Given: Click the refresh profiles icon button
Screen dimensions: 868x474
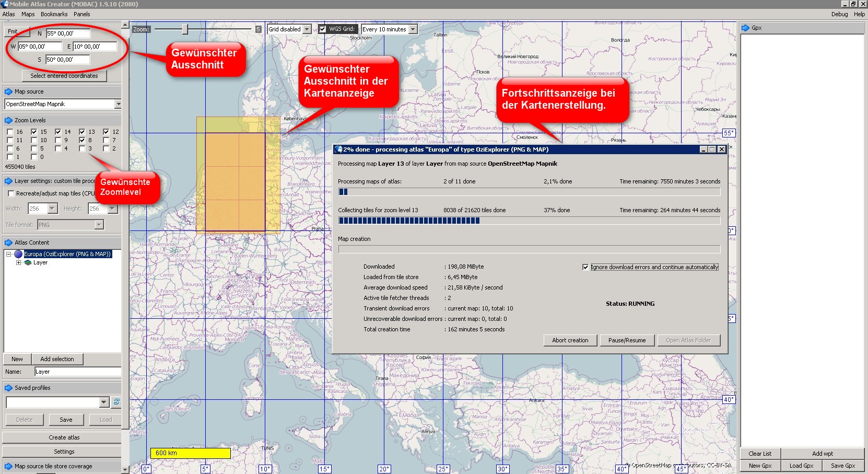Looking at the screenshot, I should (116, 402).
